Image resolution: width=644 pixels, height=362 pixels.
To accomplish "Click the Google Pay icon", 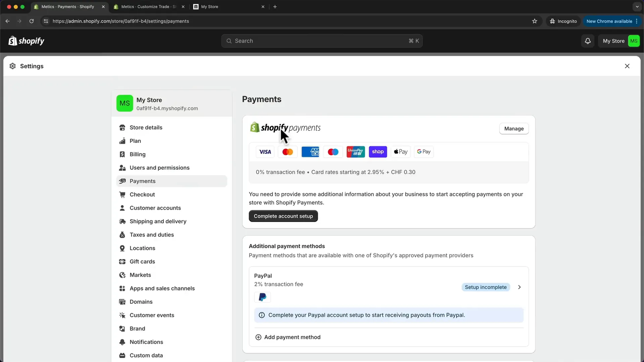I will point(423,152).
